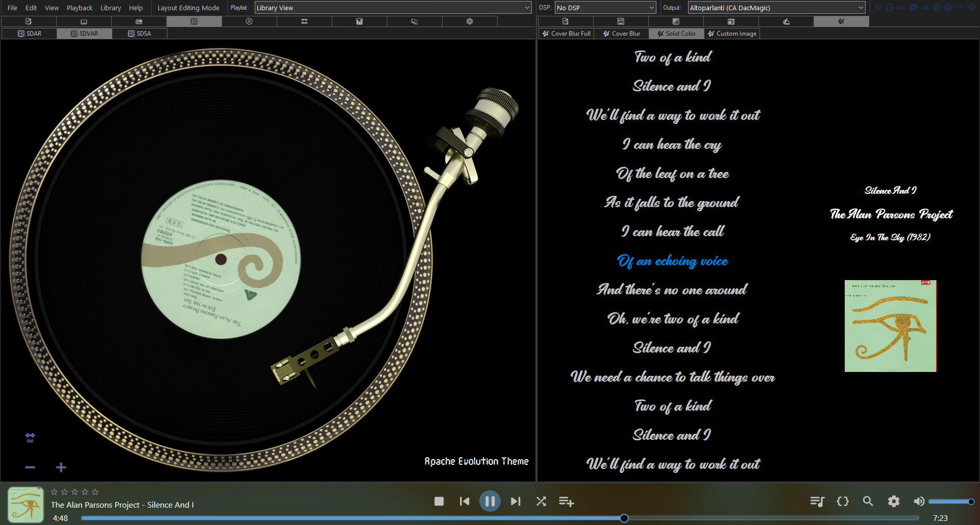
Task: Open the Help menu
Action: [x=136, y=8]
